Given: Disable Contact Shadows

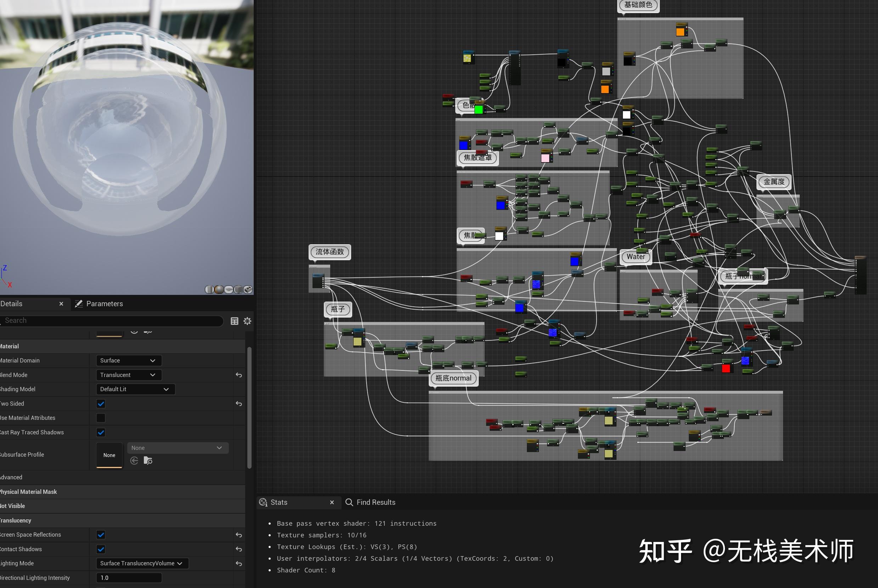Looking at the screenshot, I should click(101, 549).
